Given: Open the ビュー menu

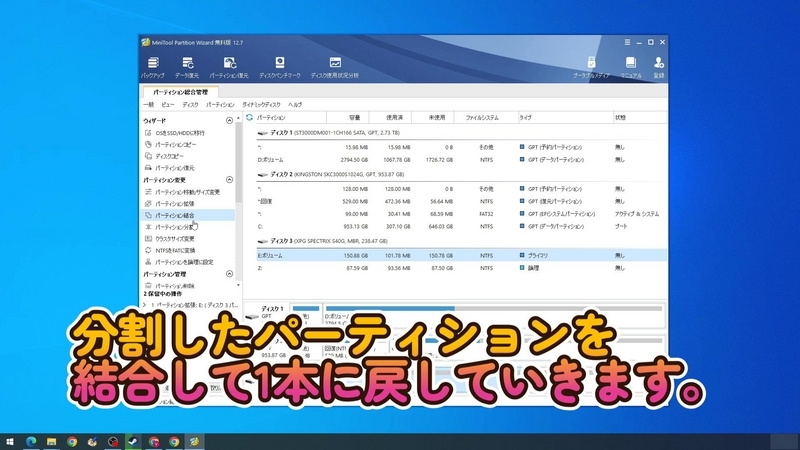Looking at the screenshot, I should pyautogui.click(x=168, y=105).
